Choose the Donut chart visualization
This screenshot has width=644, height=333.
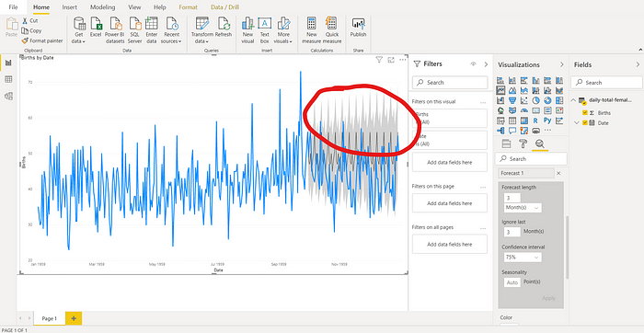pyautogui.click(x=547, y=100)
